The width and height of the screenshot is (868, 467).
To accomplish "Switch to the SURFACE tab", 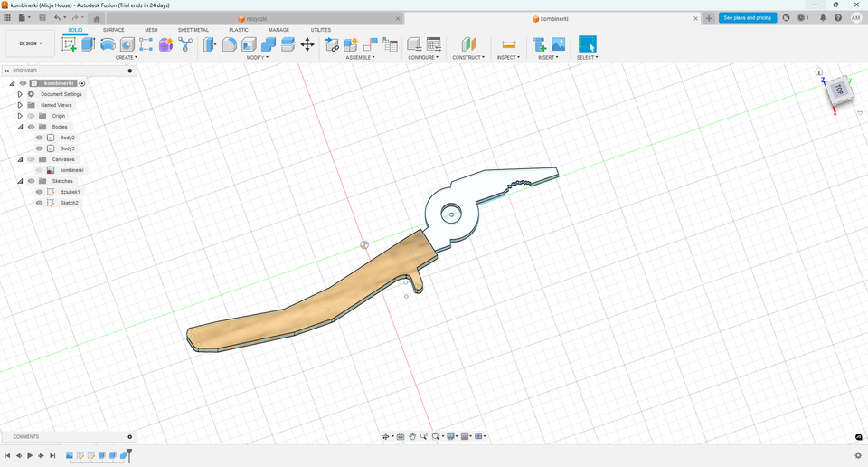I will (113, 30).
